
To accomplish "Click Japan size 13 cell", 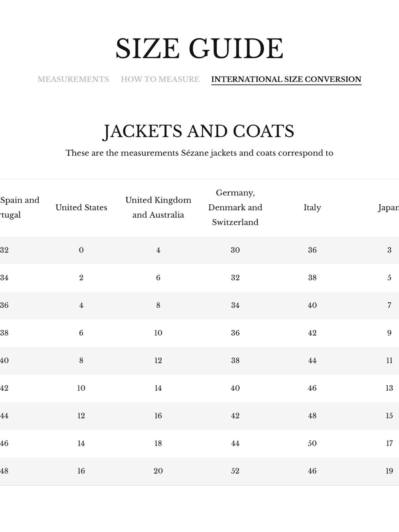I will click(x=389, y=388).
